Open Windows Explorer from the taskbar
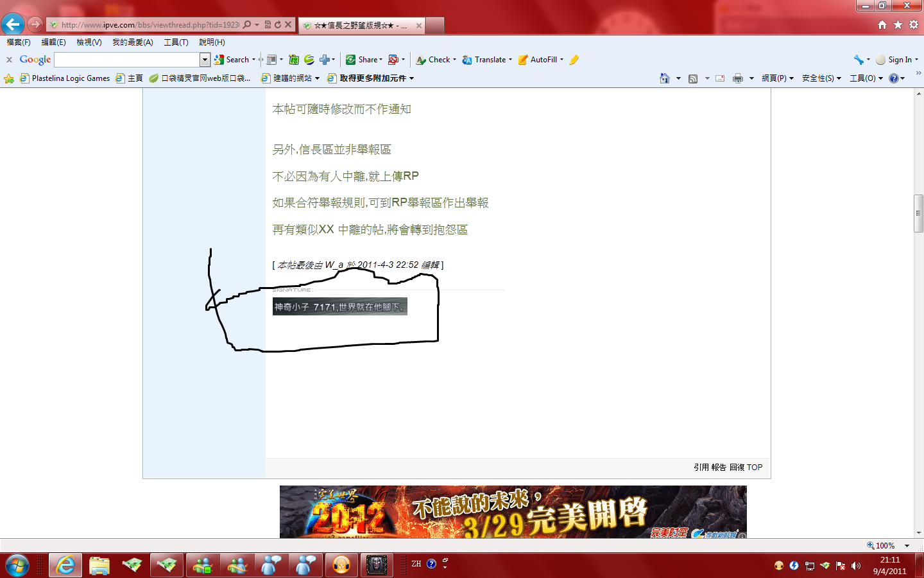Viewport: 924px width, 578px height. click(x=99, y=565)
